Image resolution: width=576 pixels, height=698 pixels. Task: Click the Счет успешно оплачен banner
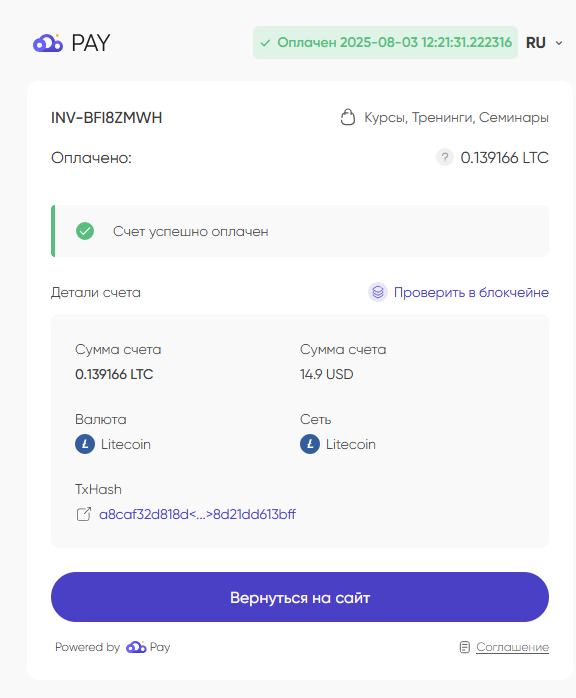[300, 231]
